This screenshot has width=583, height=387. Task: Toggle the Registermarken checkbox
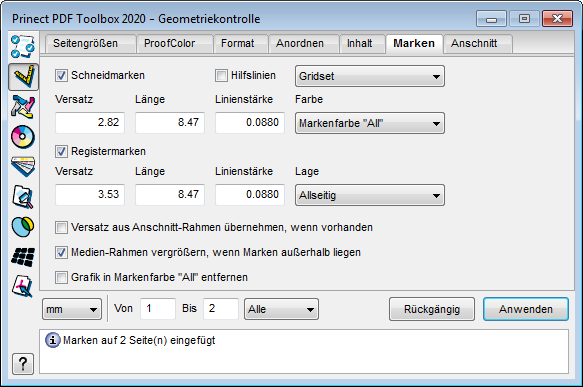tap(61, 151)
